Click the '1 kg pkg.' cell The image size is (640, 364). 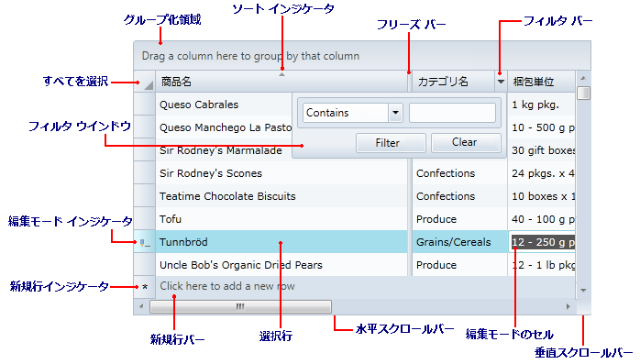click(542, 105)
